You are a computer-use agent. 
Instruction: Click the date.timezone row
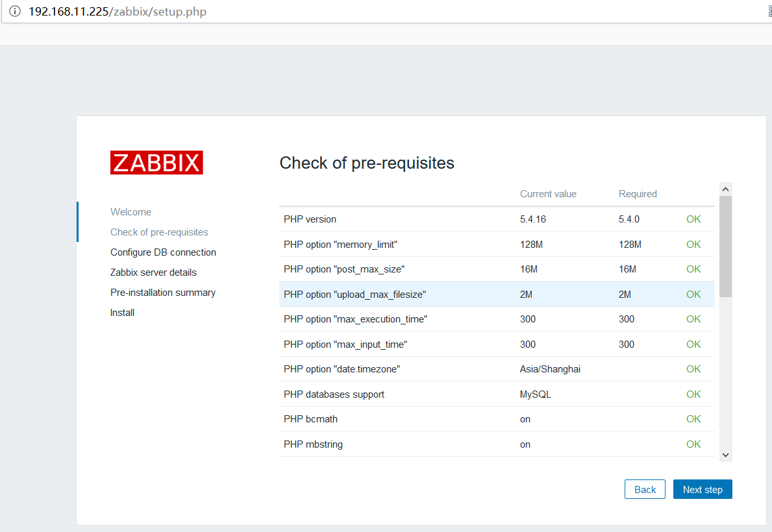(x=497, y=369)
